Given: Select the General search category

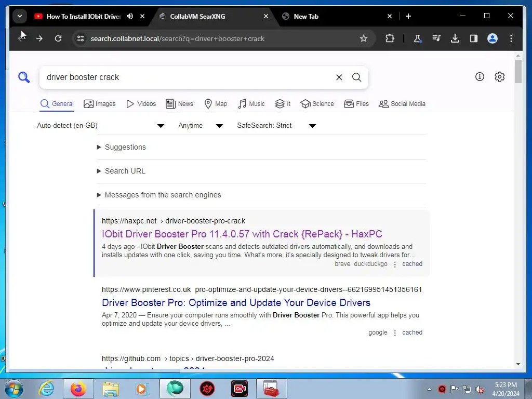Looking at the screenshot, I should [57, 104].
